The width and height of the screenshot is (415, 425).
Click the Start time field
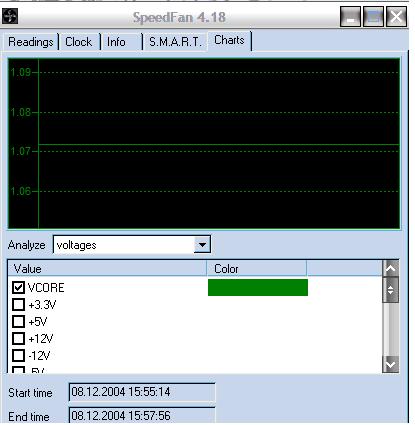pyautogui.click(x=142, y=392)
